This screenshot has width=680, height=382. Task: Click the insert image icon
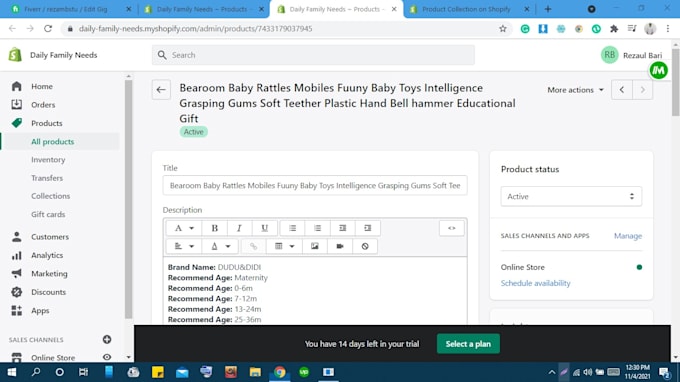(315, 246)
